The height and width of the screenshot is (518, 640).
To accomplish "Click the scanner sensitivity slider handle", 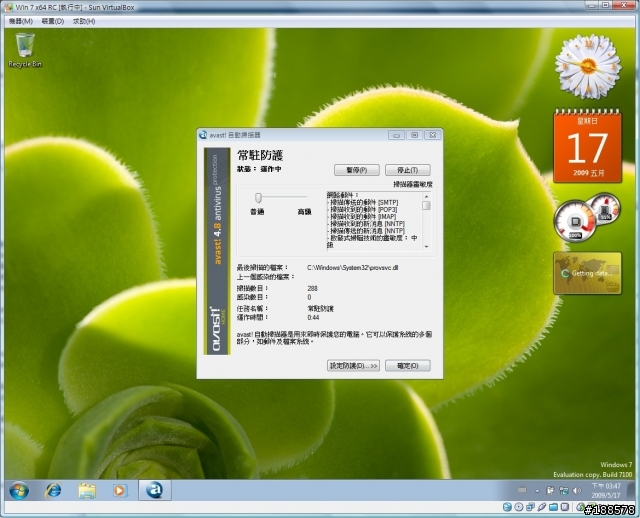I will click(x=258, y=198).
